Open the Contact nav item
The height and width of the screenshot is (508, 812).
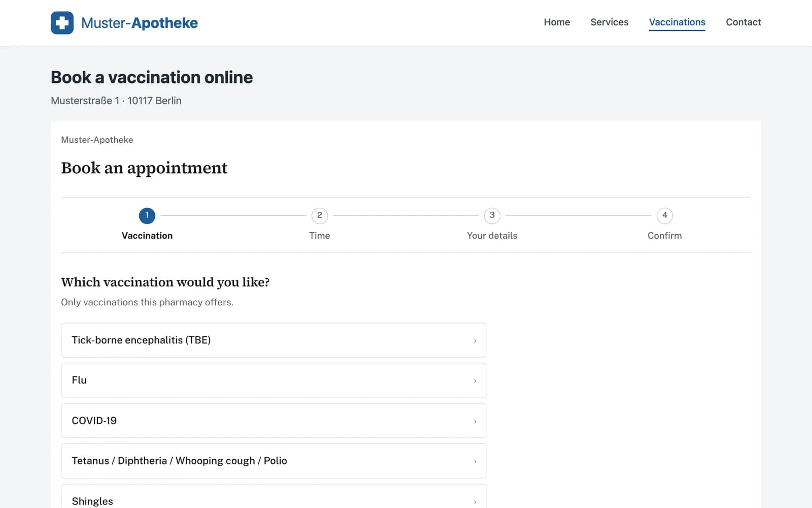click(743, 22)
